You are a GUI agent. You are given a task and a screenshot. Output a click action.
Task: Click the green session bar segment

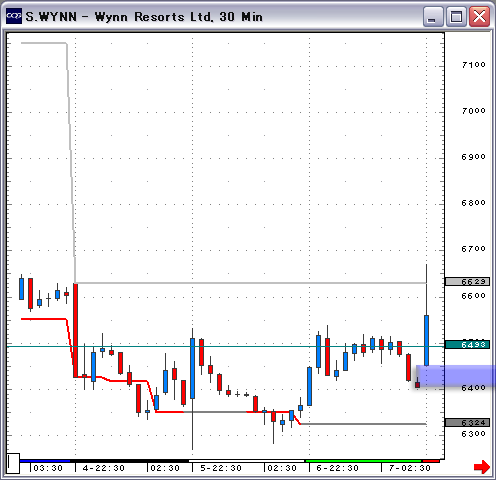click(x=366, y=461)
